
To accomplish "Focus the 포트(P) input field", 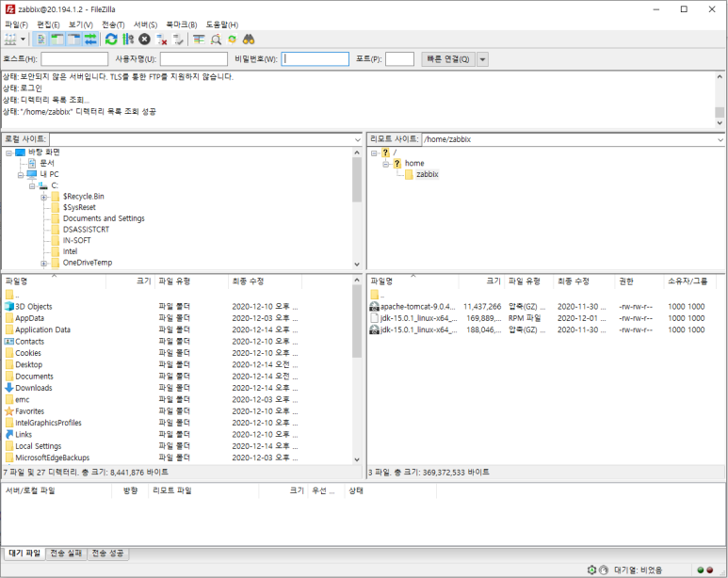I will point(399,59).
